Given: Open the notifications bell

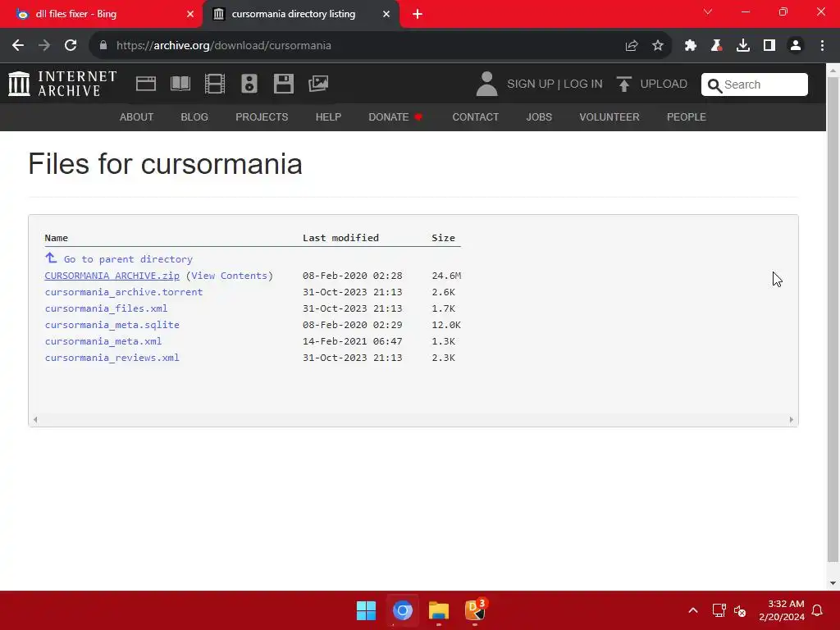Looking at the screenshot, I should [x=817, y=610].
